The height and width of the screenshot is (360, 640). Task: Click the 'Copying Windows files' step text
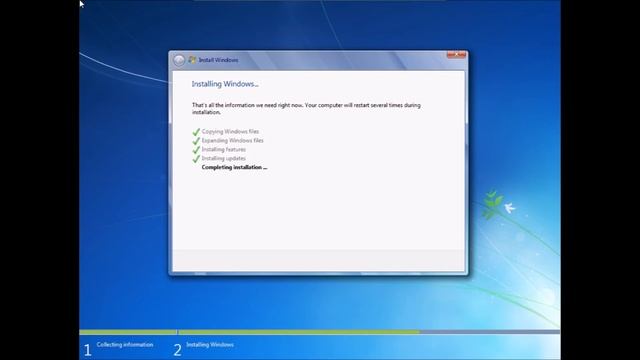coord(230,131)
